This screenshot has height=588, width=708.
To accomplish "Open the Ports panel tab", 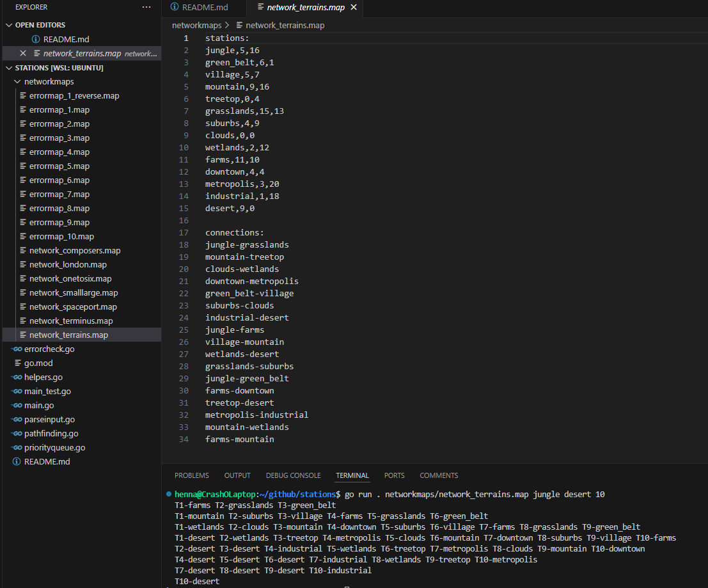I will 394,475.
